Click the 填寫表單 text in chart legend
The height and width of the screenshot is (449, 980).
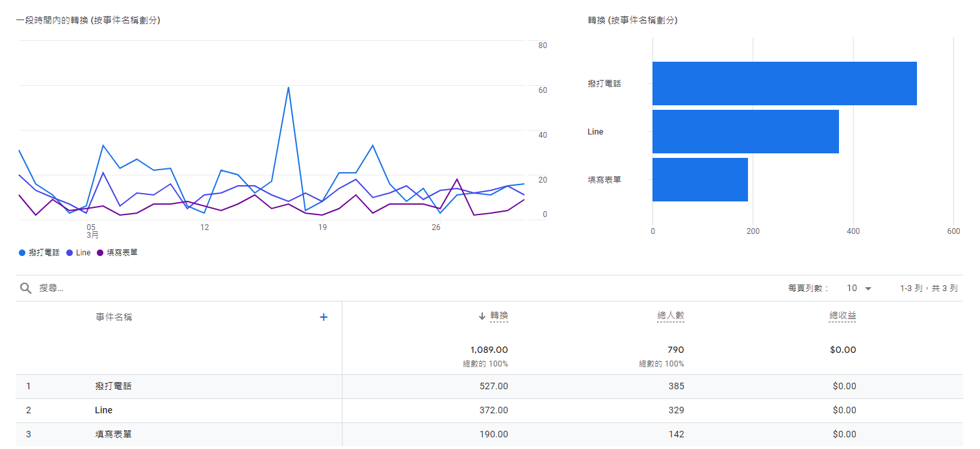(122, 253)
